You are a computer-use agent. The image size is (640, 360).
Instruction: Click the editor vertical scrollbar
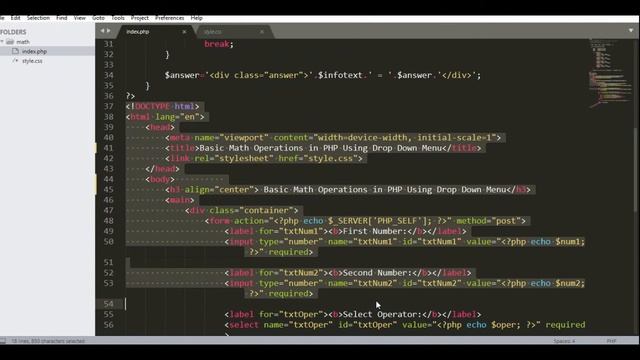point(636,169)
